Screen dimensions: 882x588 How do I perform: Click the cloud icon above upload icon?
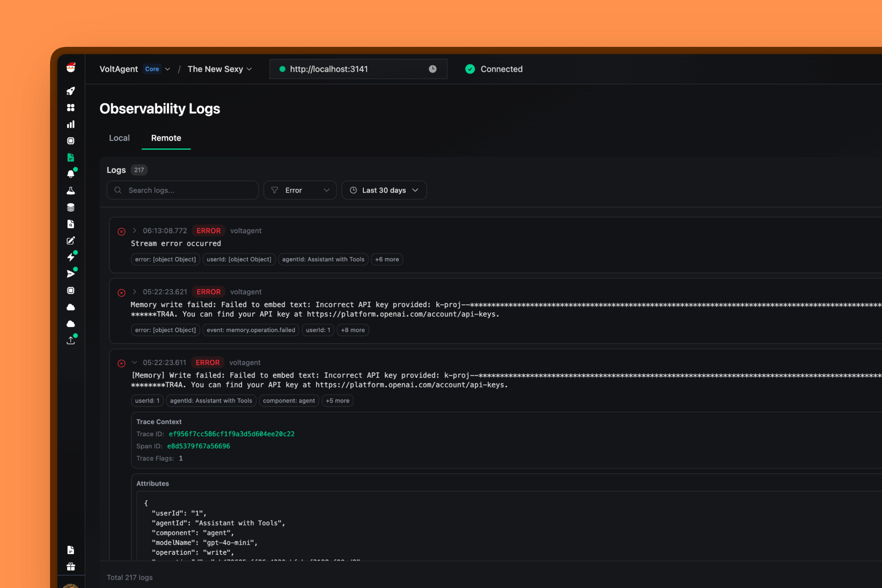(x=71, y=324)
